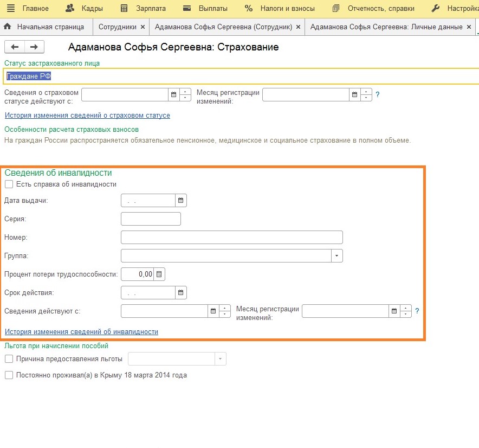Click into the Номер input field
The image size is (479, 448).
231,238
